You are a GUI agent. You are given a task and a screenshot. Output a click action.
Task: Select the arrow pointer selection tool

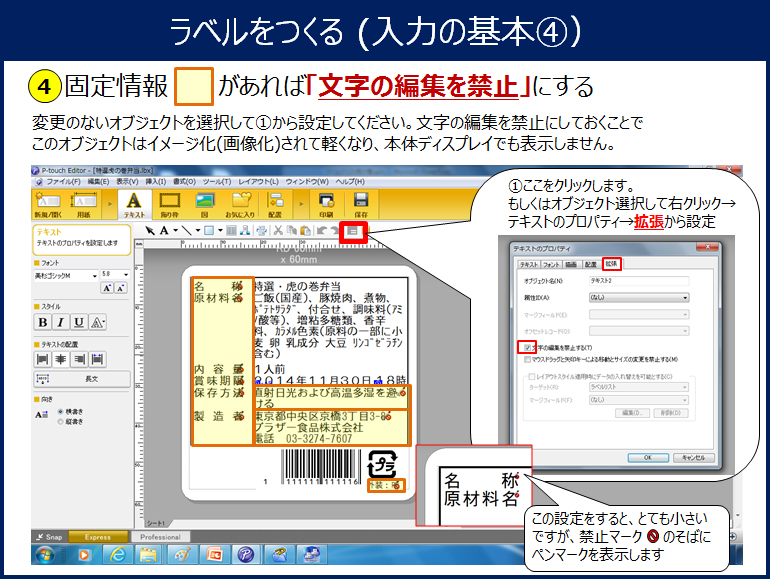(x=150, y=230)
